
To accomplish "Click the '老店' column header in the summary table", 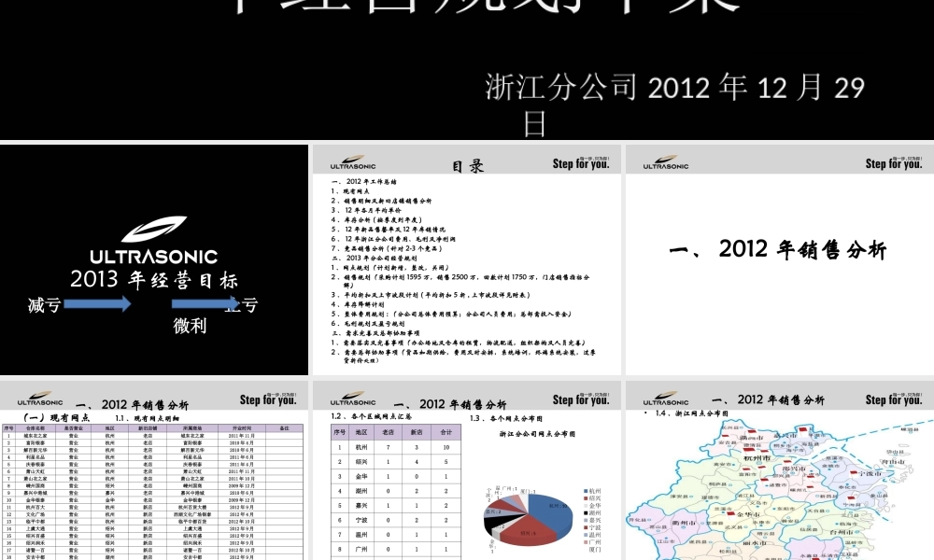I will pyautogui.click(x=388, y=432).
